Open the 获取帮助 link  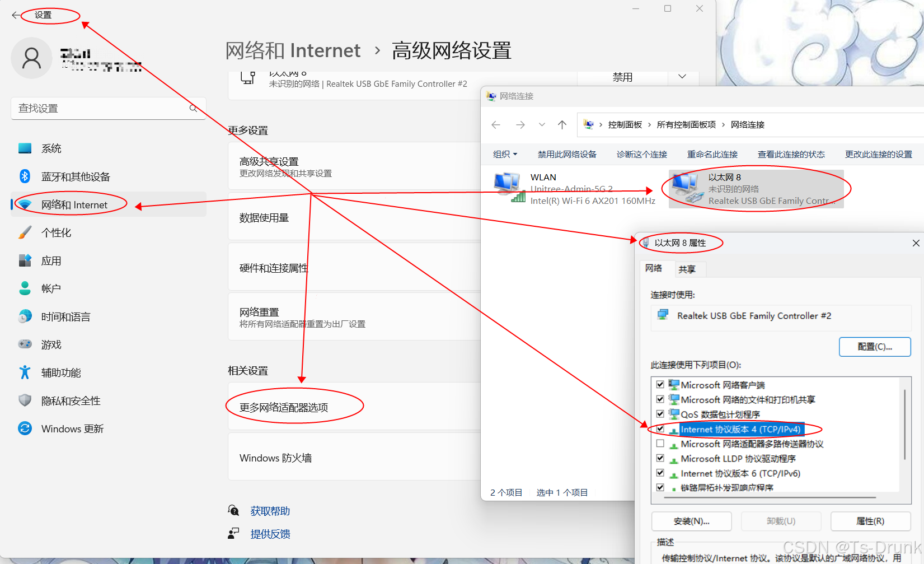270,511
